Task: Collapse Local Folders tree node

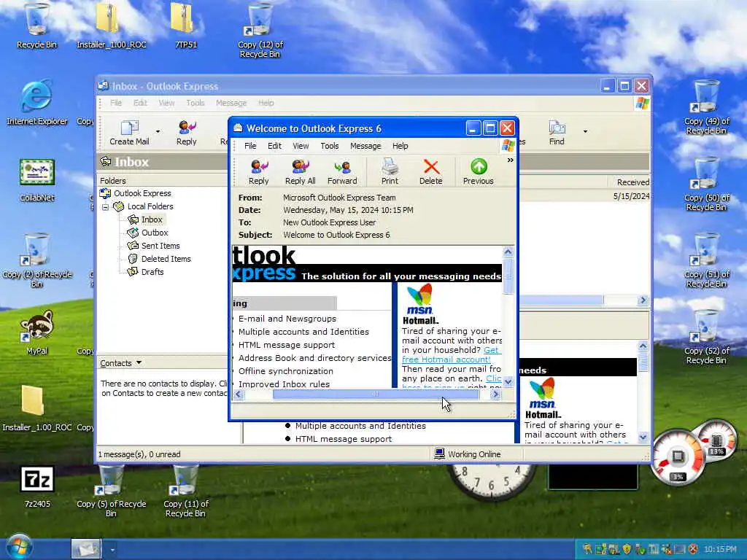Action: coord(105,207)
